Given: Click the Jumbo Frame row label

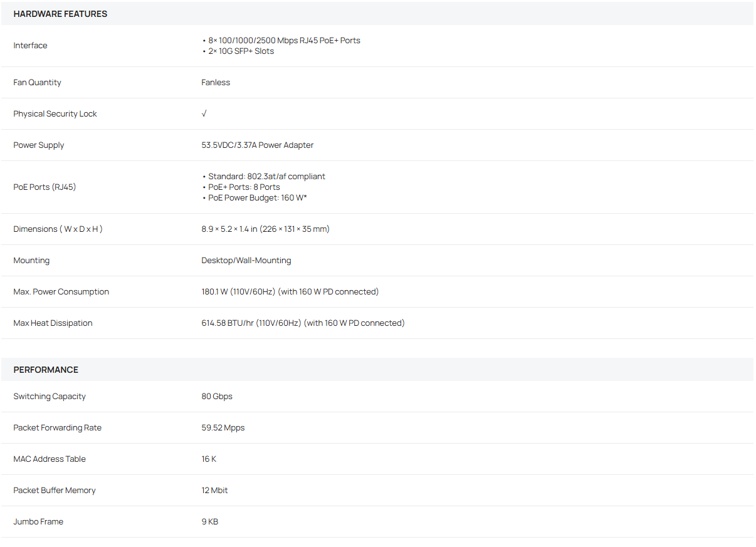Looking at the screenshot, I should [38, 521].
